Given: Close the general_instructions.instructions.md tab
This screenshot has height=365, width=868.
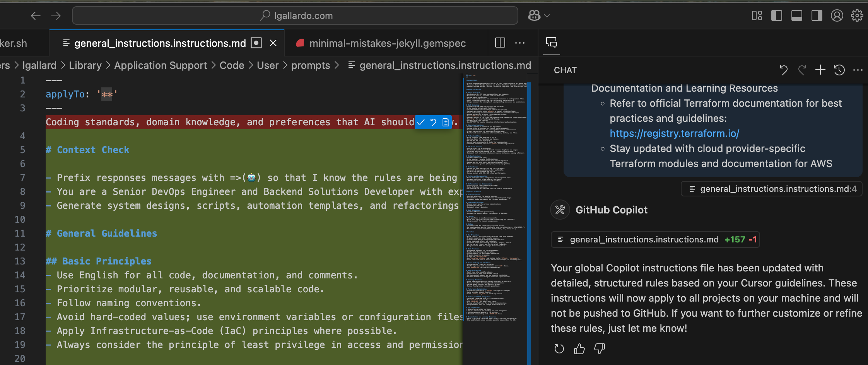Looking at the screenshot, I should coord(273,43).
